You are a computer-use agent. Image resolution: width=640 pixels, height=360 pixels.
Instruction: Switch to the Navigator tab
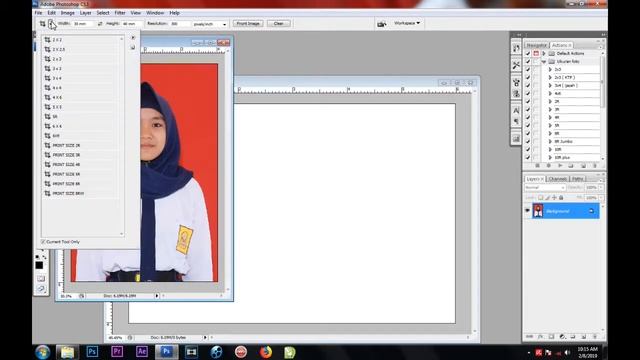[536, 45]
